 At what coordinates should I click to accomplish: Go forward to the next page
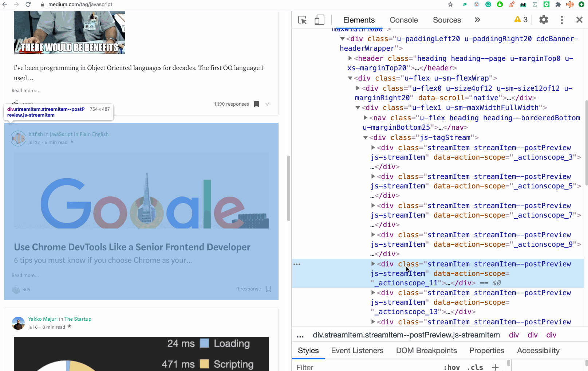(x=16, y=4)
